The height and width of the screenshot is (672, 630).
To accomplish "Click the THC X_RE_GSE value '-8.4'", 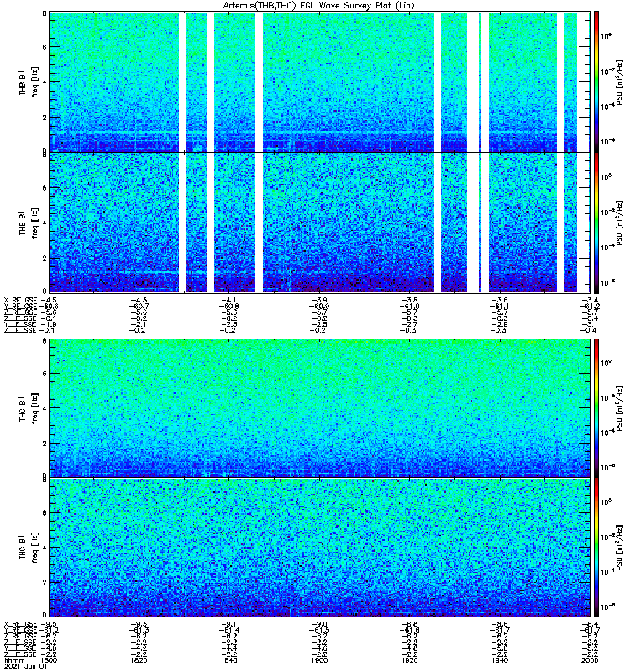I will point(591,624).
